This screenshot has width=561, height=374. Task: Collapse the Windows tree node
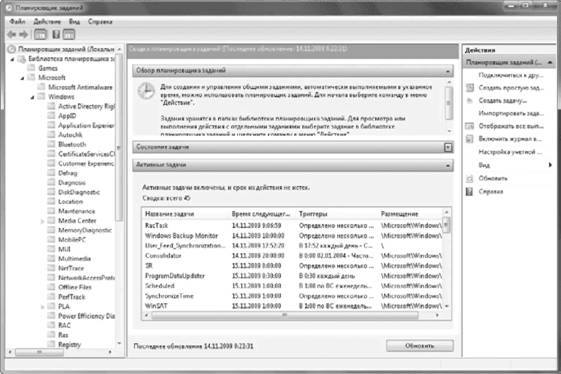33,97
